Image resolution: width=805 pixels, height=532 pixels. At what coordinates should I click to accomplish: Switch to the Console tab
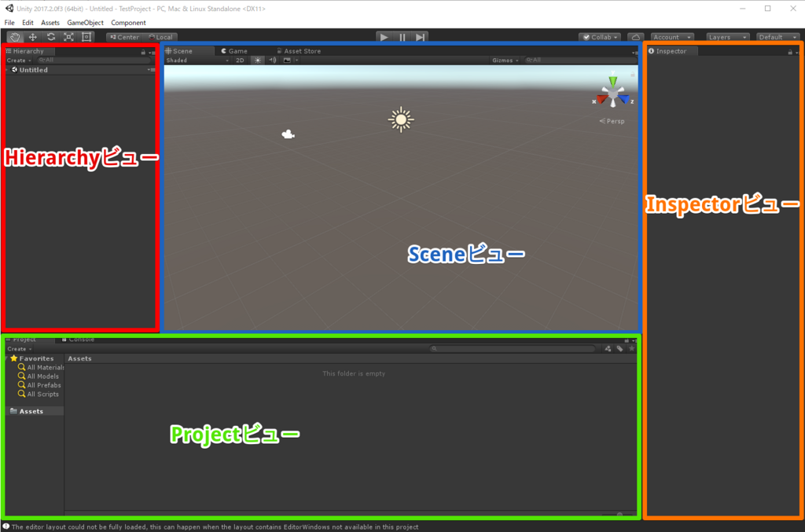[x=79, y=339]
